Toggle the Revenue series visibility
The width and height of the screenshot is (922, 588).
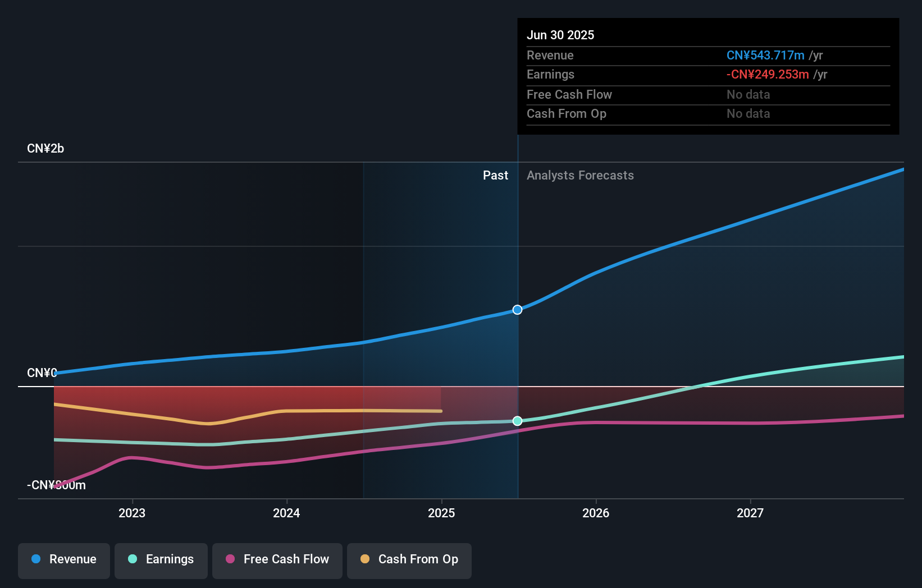tap(63, 559)
